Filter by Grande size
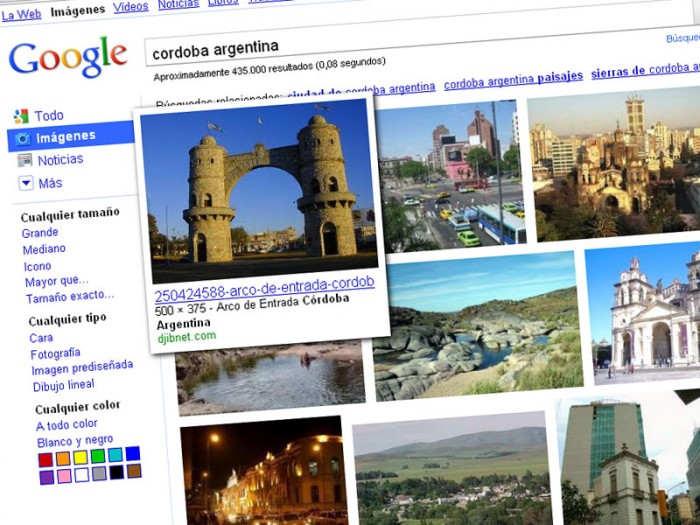700x525 pixels. [40, 233]
